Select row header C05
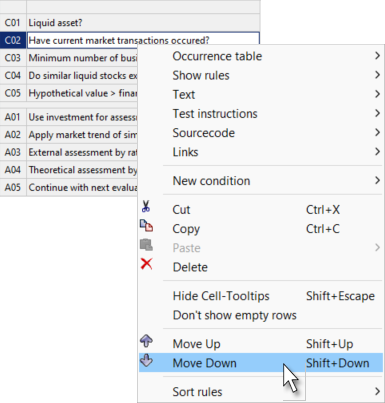 point(13,93)
